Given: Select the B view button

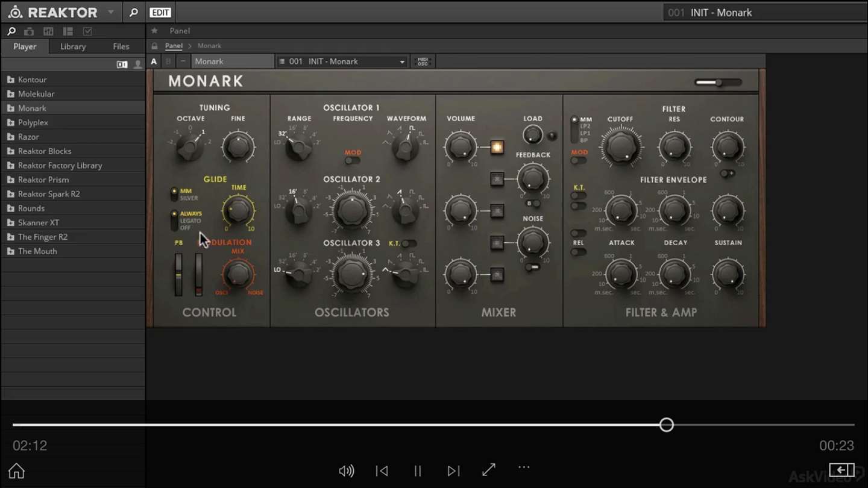Looking at the screenshot, I should point(168,61).
